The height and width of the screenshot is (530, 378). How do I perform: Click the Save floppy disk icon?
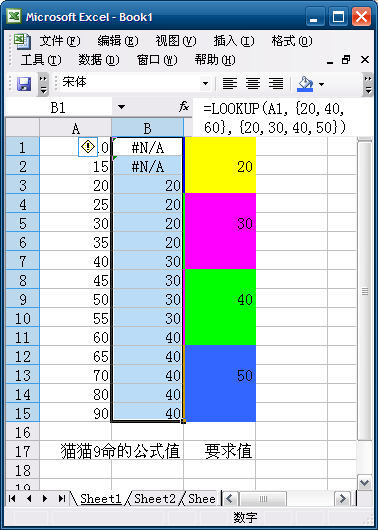pos(24,83)
